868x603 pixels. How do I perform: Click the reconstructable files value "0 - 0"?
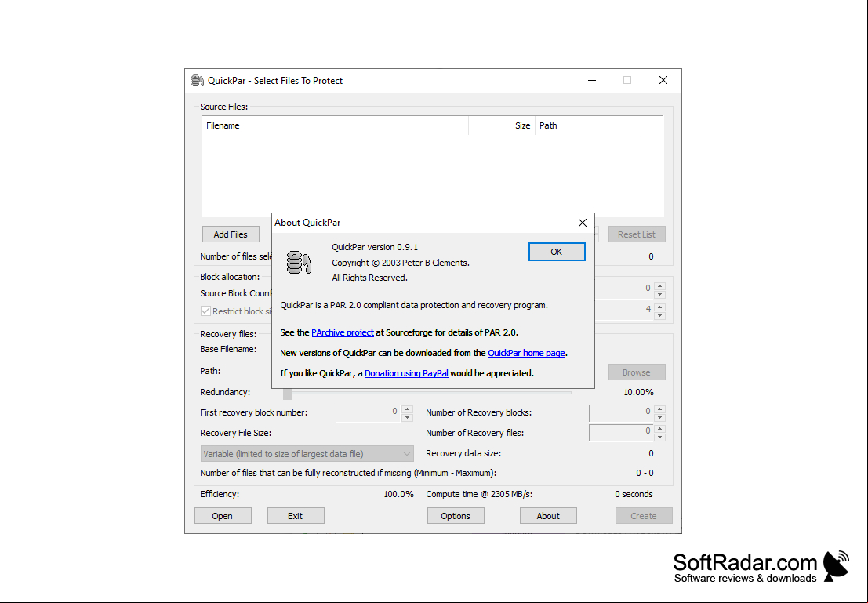(x=645, y=473)
